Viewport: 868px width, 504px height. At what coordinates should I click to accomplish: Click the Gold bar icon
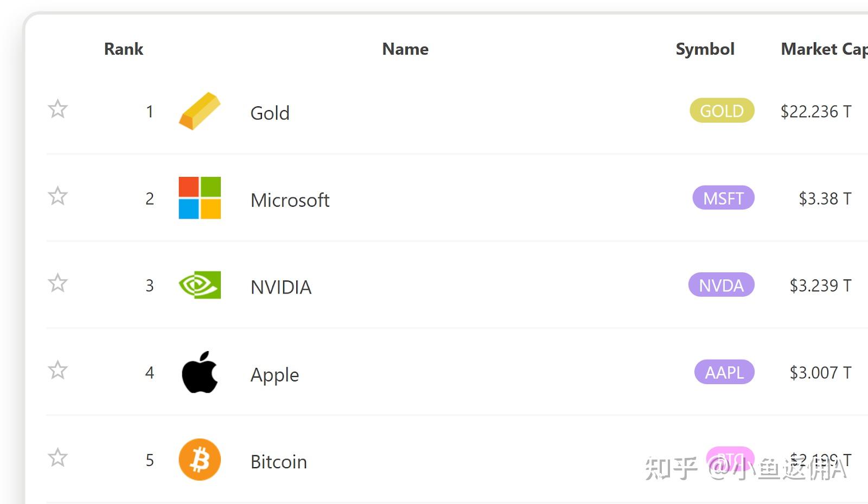point(200,111)
